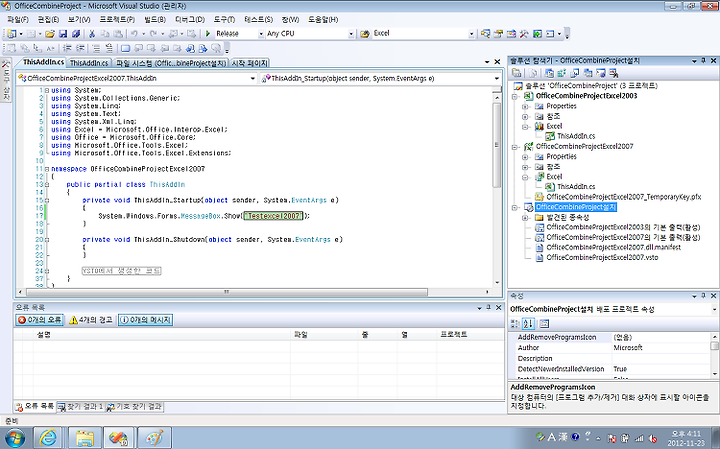Toggle the 4개의 경고 warnings filter
Viewport: 720px width, 449px height.
point(90,320)
